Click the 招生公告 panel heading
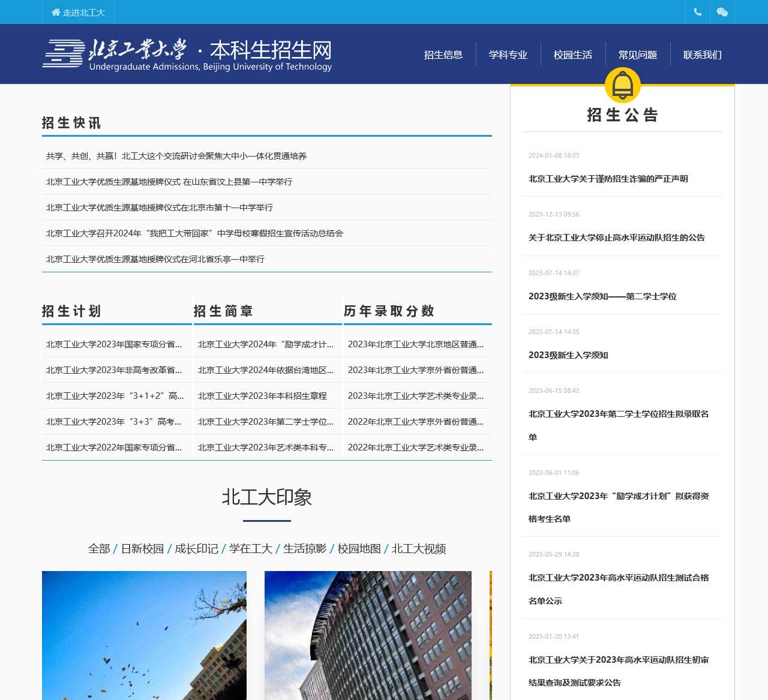 (x=623, y=115)
